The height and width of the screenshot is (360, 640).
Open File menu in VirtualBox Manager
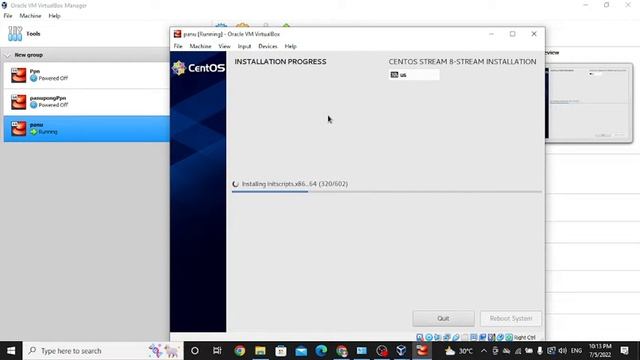(8, 16)
